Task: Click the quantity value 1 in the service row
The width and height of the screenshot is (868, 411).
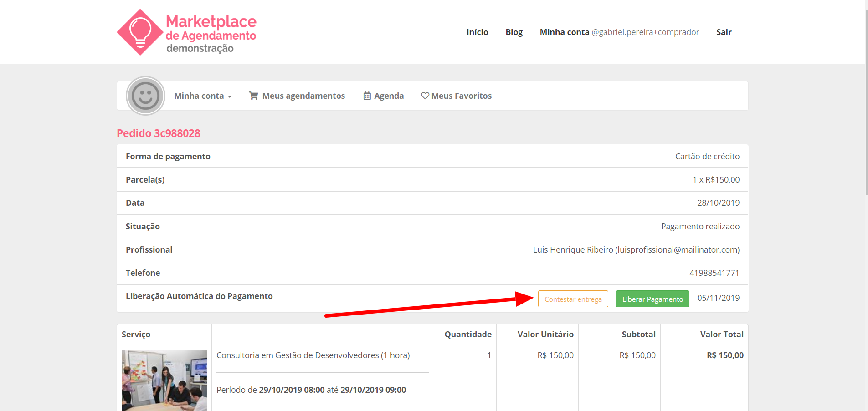Action: pos(489,355)
